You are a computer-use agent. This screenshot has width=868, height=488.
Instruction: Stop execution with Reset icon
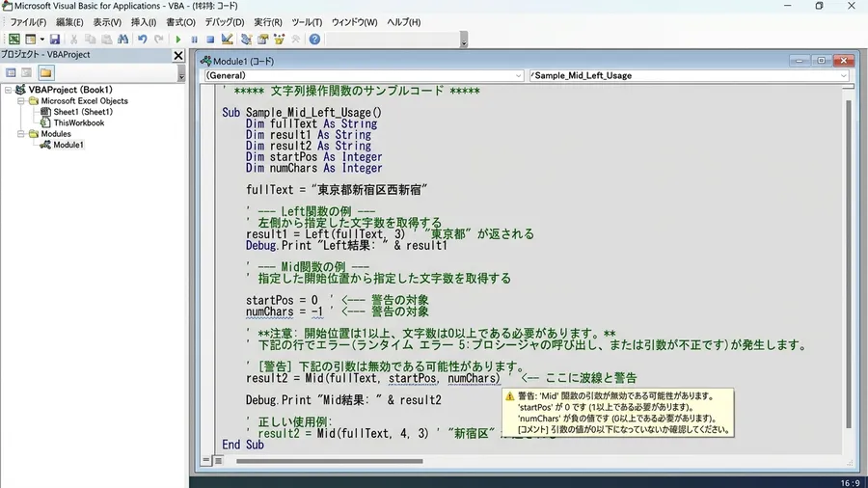210,40
